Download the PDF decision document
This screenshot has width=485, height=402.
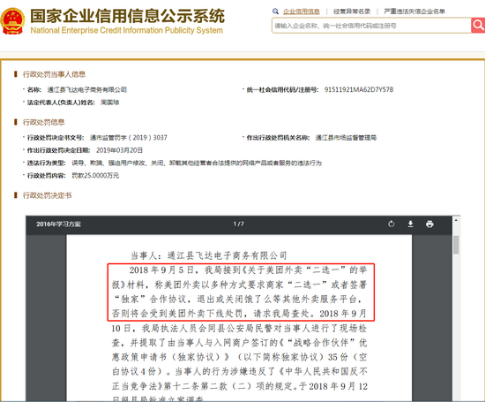click(x=411, y=224)
